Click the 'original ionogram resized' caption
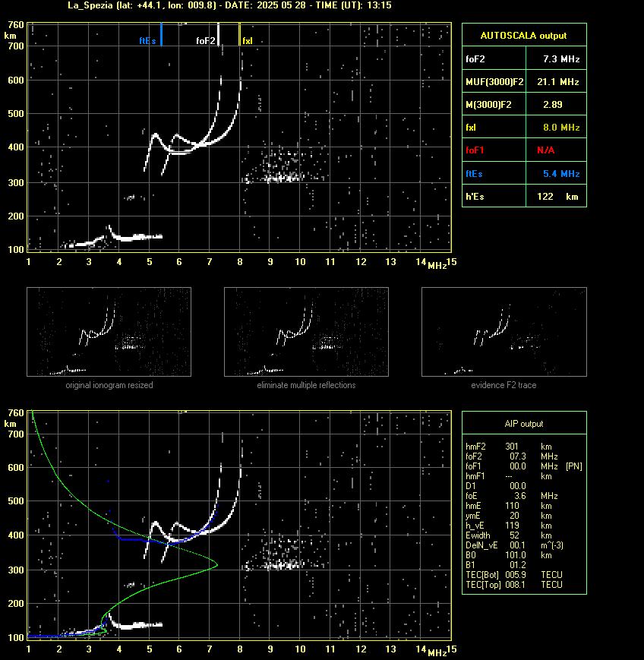The height and width of the screenshot is (660, 644). click(x=109, y=385)
